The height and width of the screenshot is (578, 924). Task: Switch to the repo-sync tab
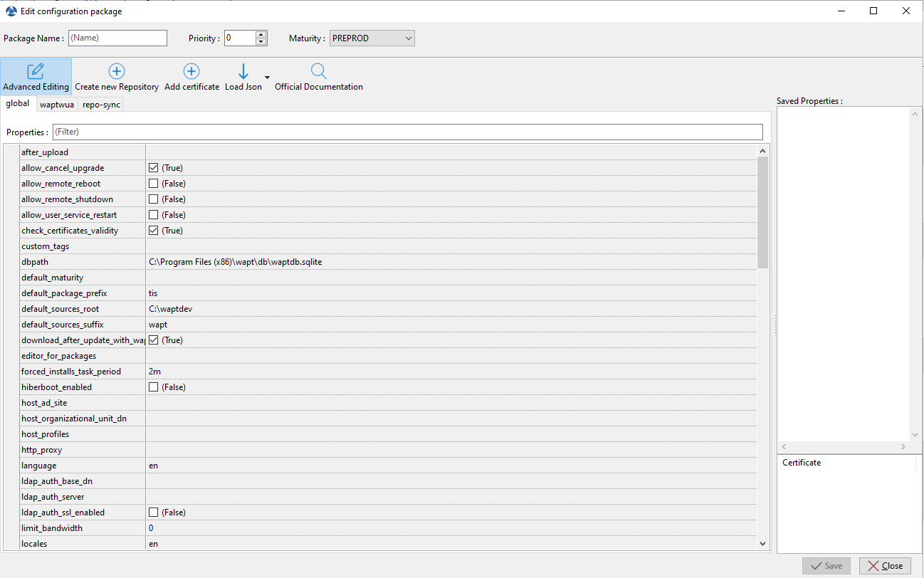pyautogui.click(x=101, y=105)
